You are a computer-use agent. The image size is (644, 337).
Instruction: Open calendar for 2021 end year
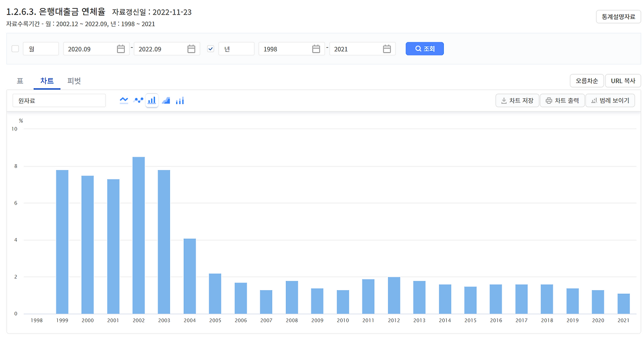coord(387,49)
